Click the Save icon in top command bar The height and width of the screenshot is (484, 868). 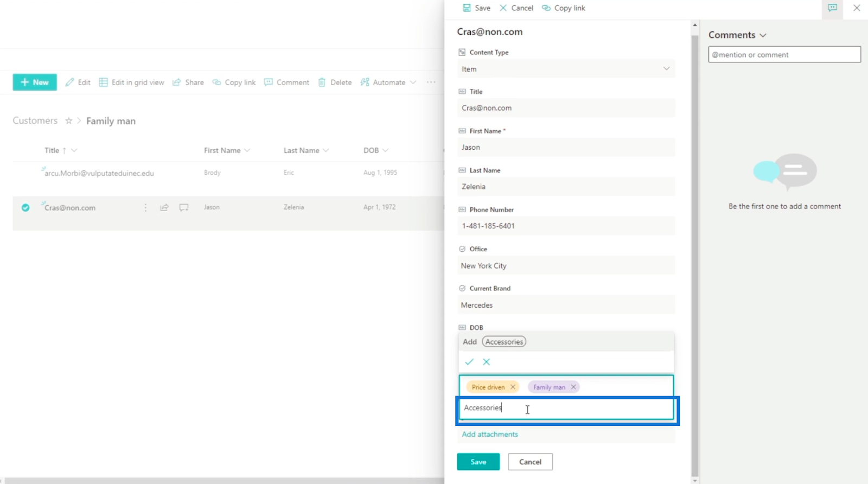pyautogui.click(x=467, y=8)
